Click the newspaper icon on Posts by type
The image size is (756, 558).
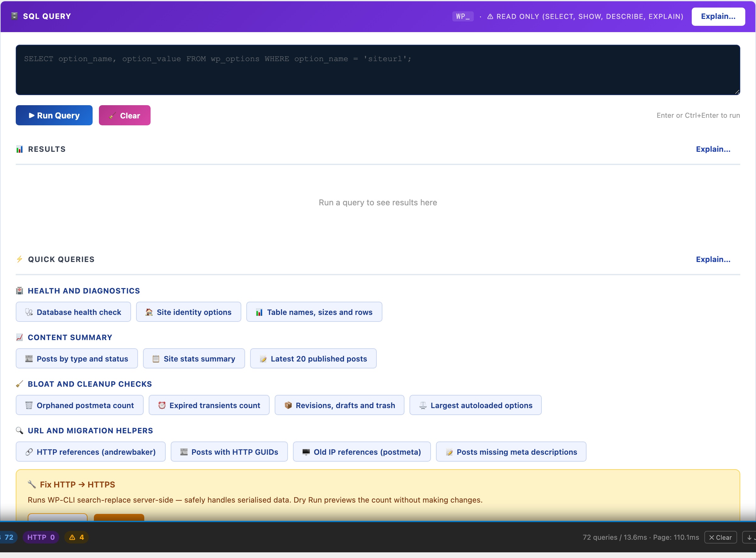29,358
